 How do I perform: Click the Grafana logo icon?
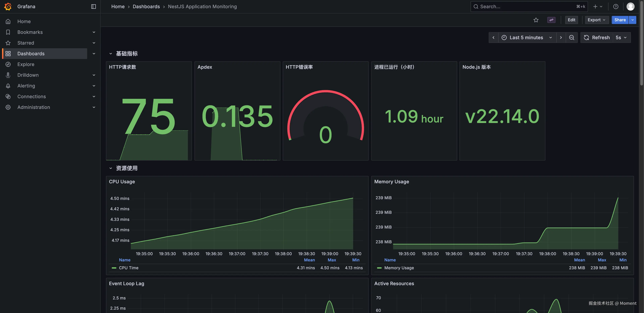click(8, 7)
